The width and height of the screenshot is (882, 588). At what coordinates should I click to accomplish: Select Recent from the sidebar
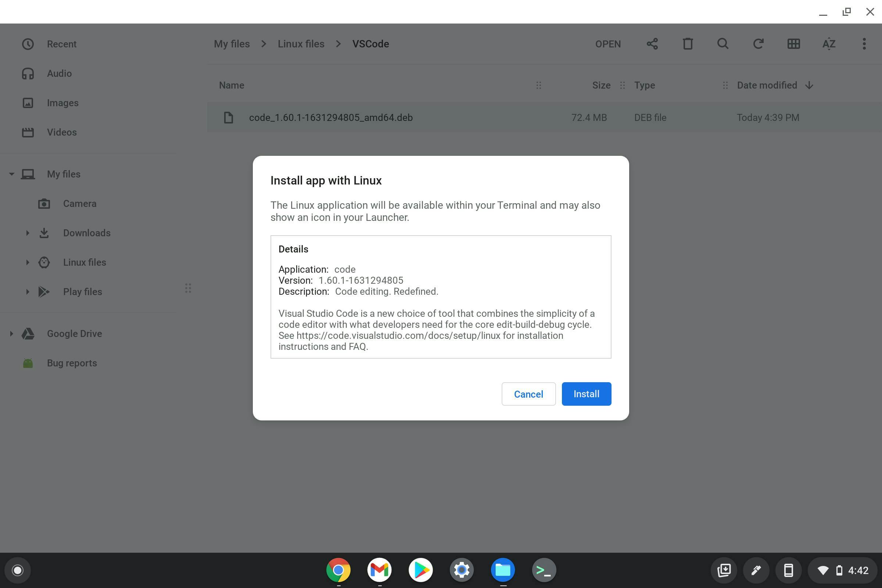coord(62,44)
